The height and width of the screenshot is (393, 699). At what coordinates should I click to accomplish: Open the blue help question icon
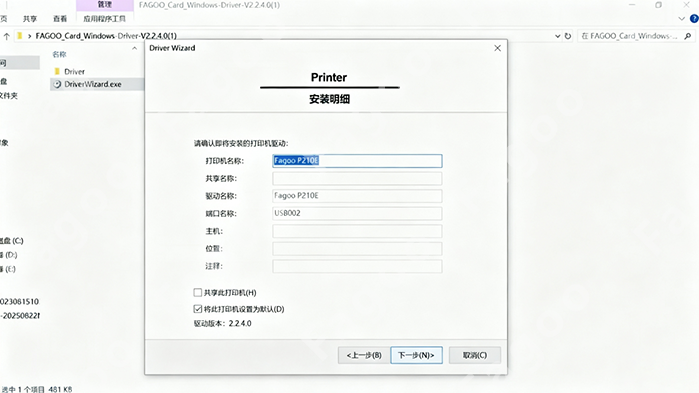(x=694, y=19)
